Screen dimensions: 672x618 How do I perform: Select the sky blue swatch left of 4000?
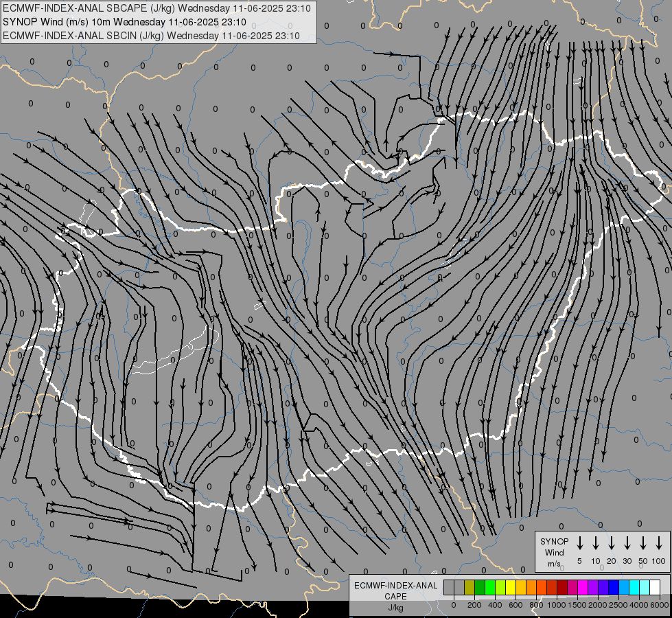(x=623, y=587)
